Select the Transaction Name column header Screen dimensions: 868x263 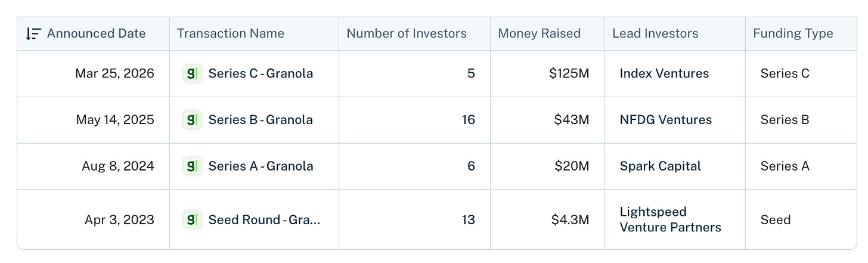[x=230, y=33]
